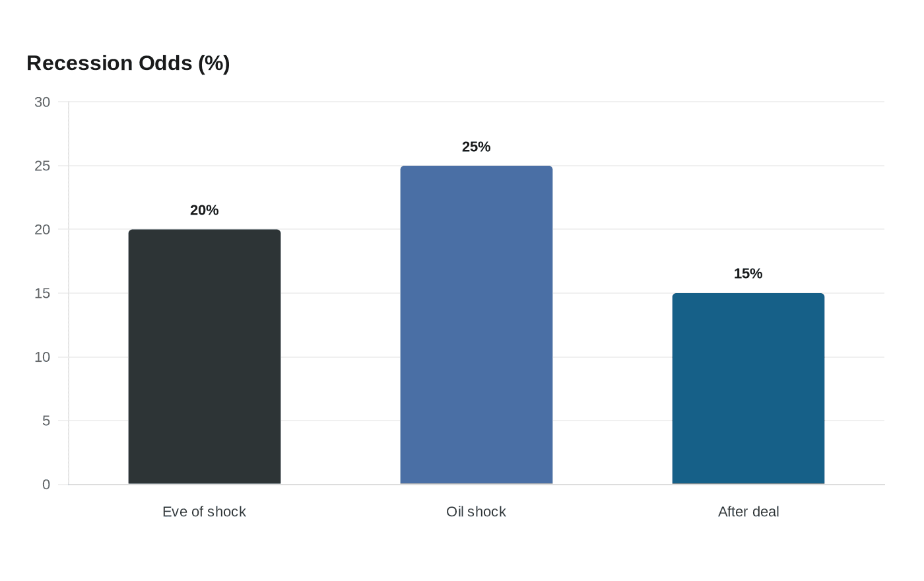
Task: Click the y-axis tick label 0
Action: click(46, 485)
